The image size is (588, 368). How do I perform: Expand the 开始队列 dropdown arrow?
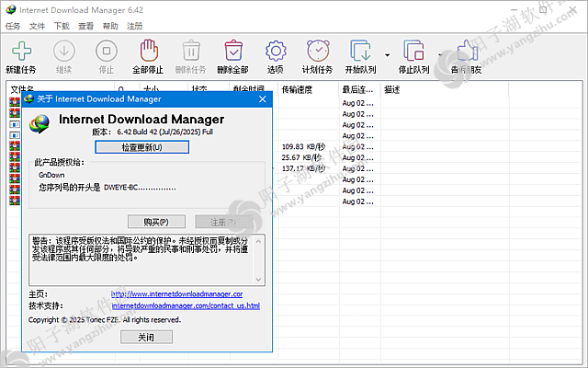(388, 55)
